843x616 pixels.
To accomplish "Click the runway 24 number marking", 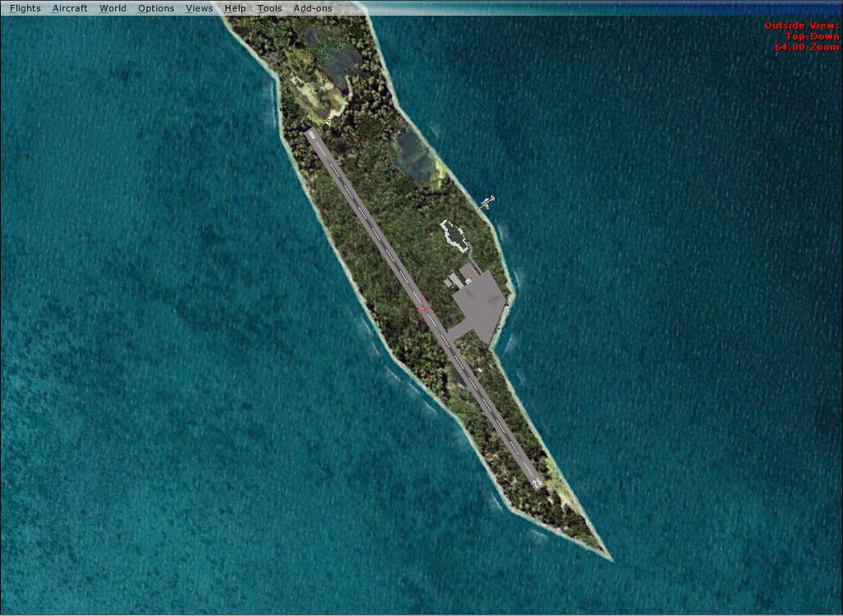I will 537,483.
